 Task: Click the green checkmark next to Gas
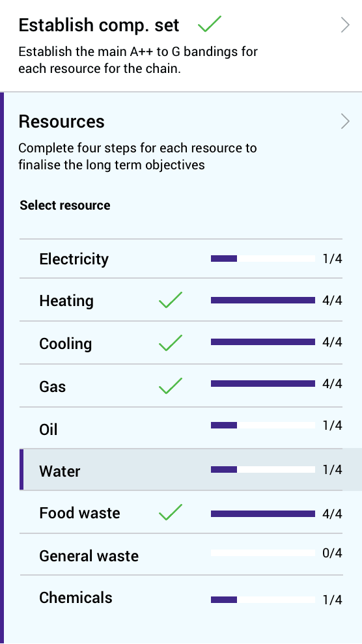pyautogui.click(x=171, y=385)
